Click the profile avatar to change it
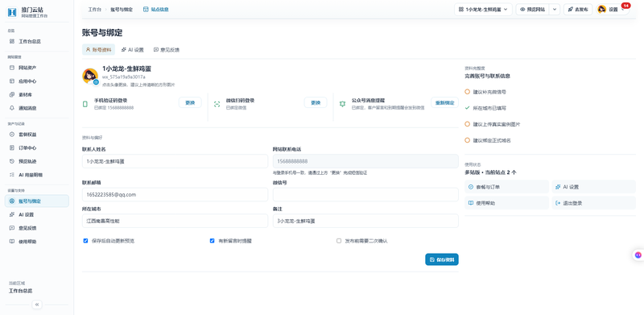This screenshot has width=644, height=315. 90,76
